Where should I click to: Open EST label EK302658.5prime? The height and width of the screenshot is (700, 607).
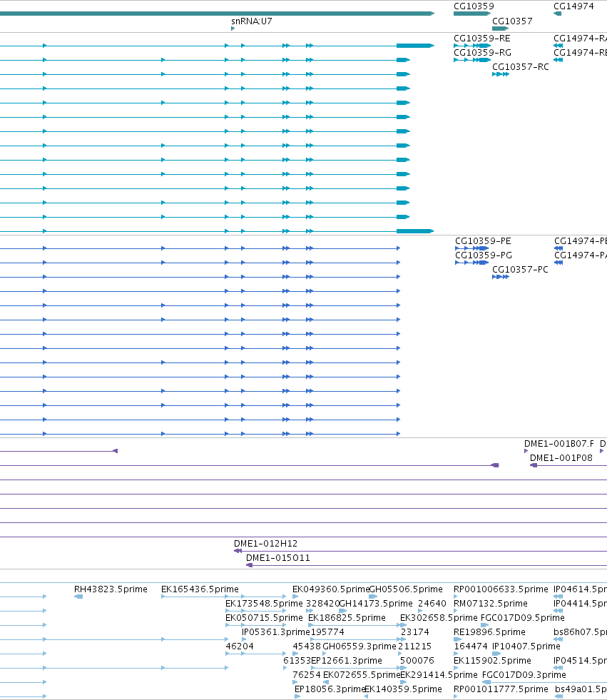pos(439,618)
